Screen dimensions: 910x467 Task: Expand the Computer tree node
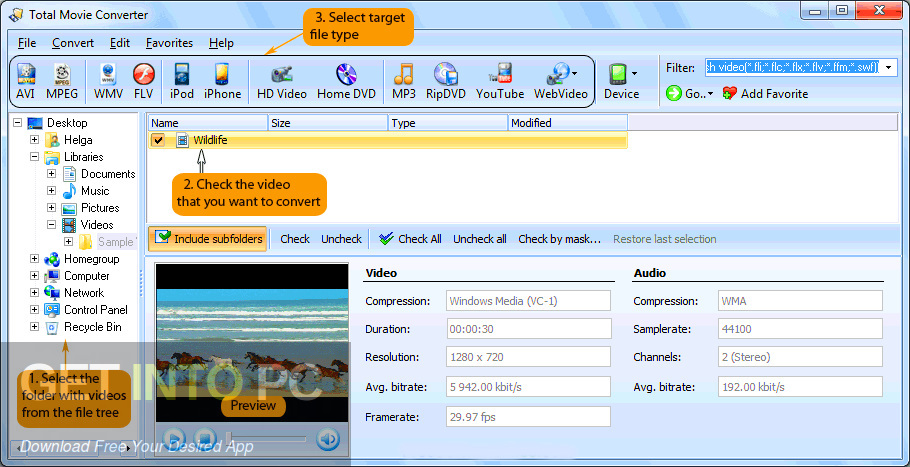point(34,276)
